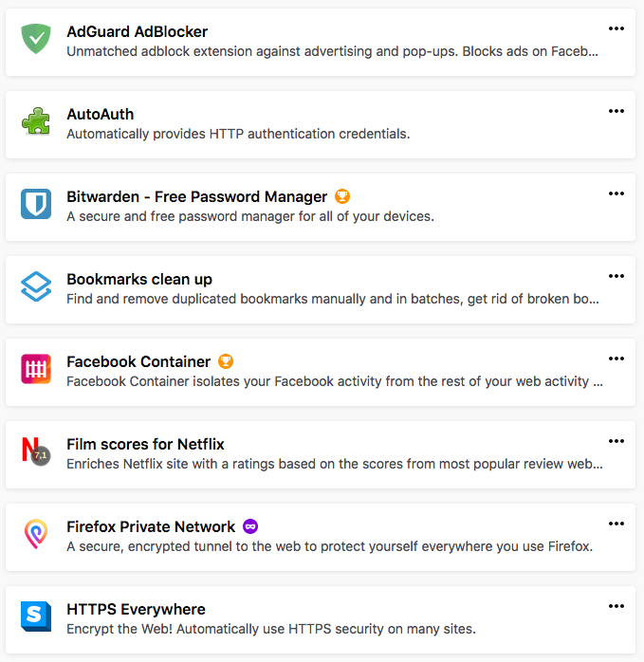Open the AutoAuth three-dot options menu
This screenshot has height=662, width=644.
coord(616,112)
